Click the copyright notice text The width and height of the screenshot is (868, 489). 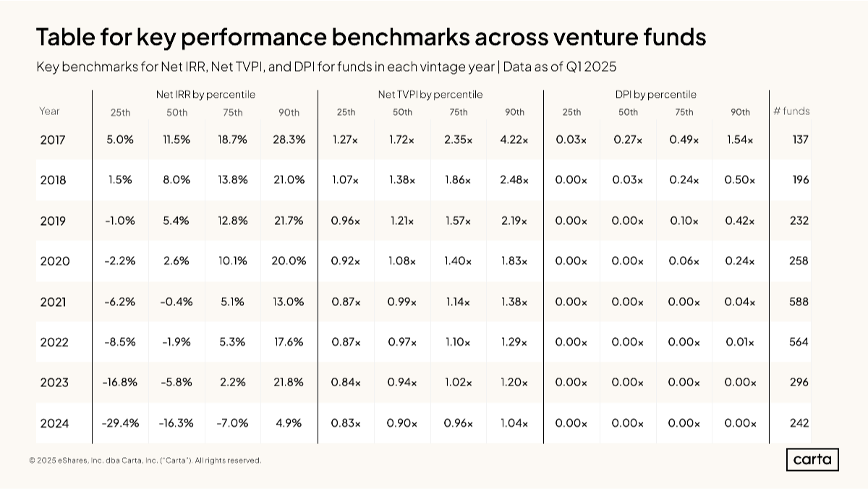click(x=145, y=461)
